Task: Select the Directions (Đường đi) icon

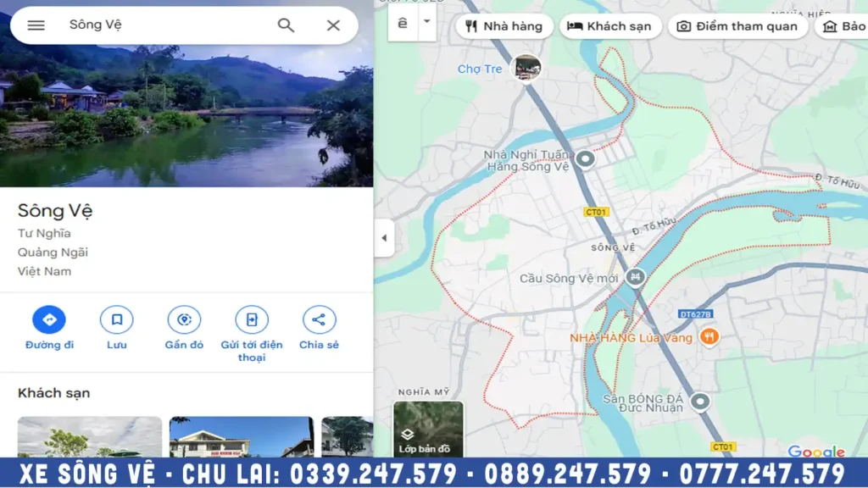Action: click(x=49, y=319)
